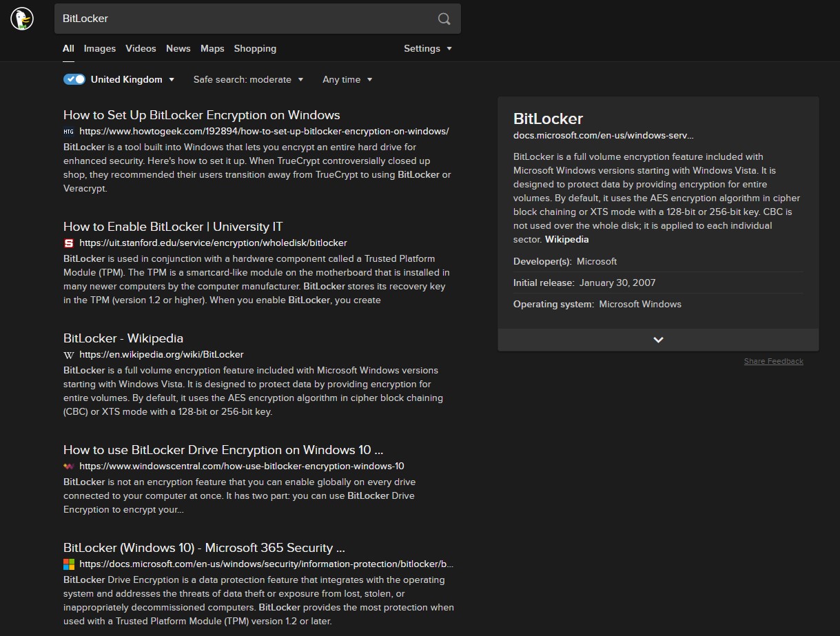The image size is (840, 636).
Task: Click the Stanford favicon beside uit.stanford.edu URL
Action: (68, 243)
